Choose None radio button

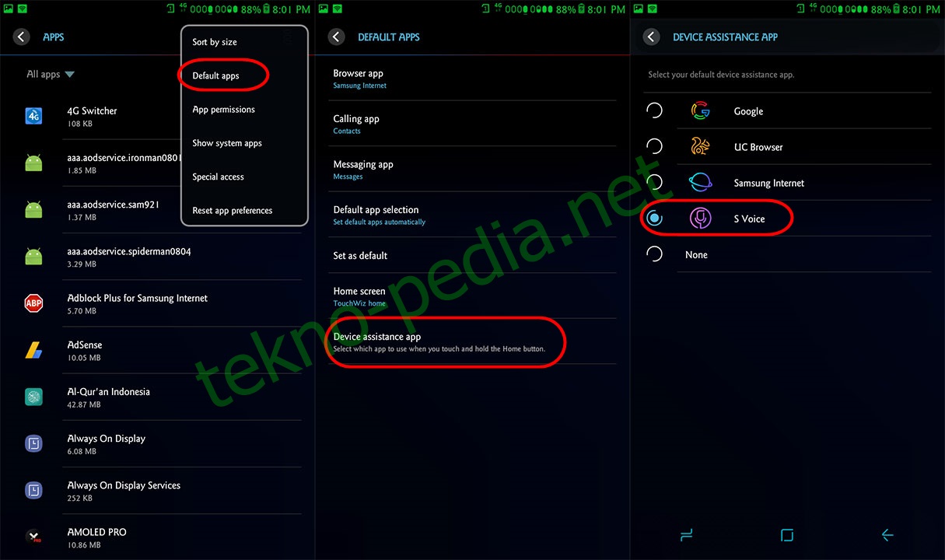point(655,254)
